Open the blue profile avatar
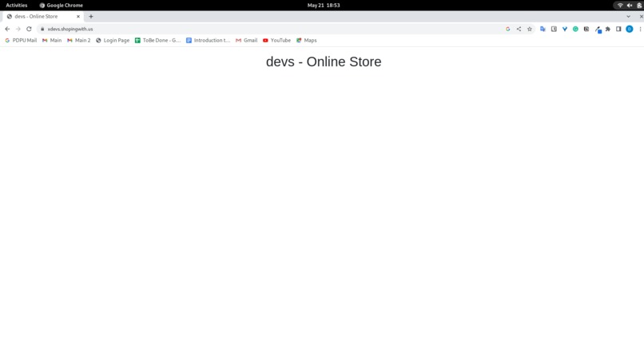The width and height of the screenshot is (644, 340). (x=629, y=29)
